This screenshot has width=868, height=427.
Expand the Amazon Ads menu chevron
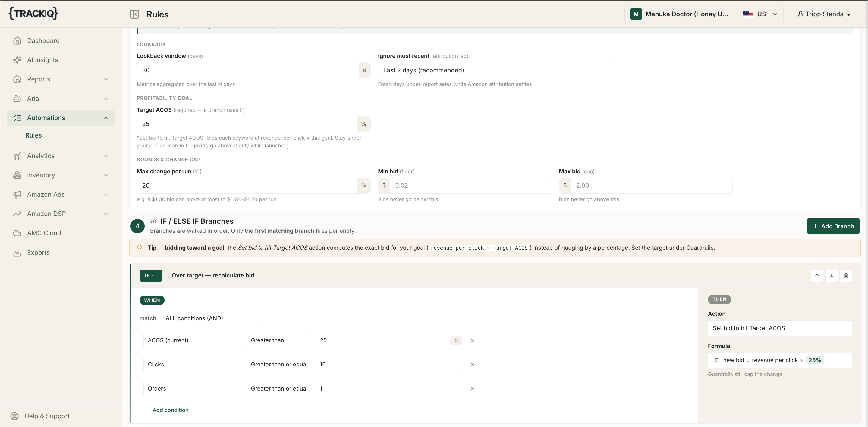tap(106, 195)
